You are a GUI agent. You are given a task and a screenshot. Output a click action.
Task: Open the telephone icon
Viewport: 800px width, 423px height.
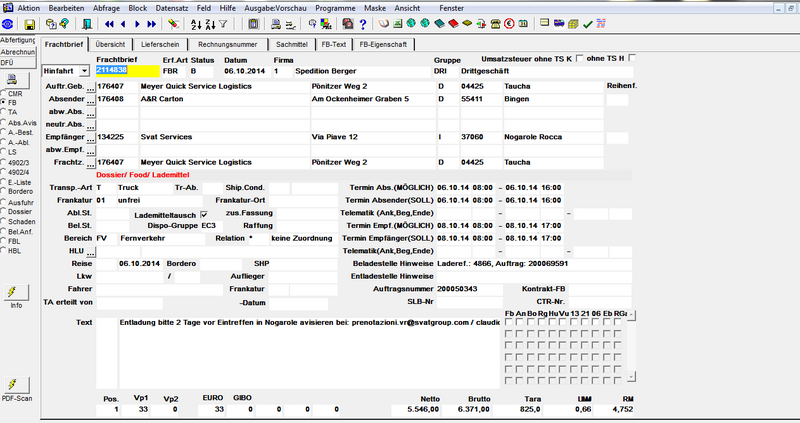coord(495,24)
